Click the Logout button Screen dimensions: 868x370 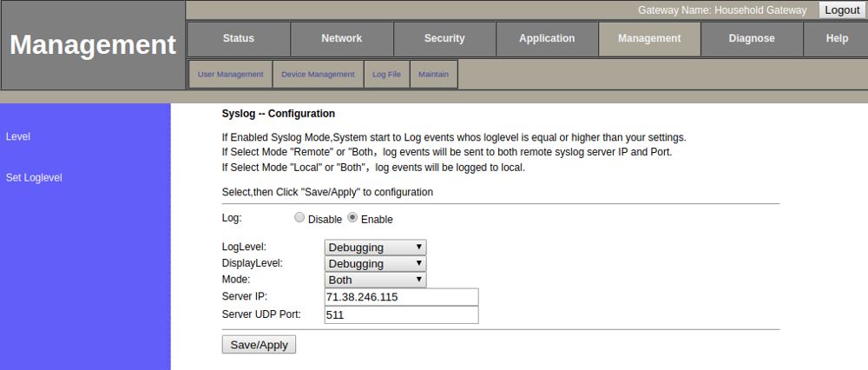pos(842,10)
